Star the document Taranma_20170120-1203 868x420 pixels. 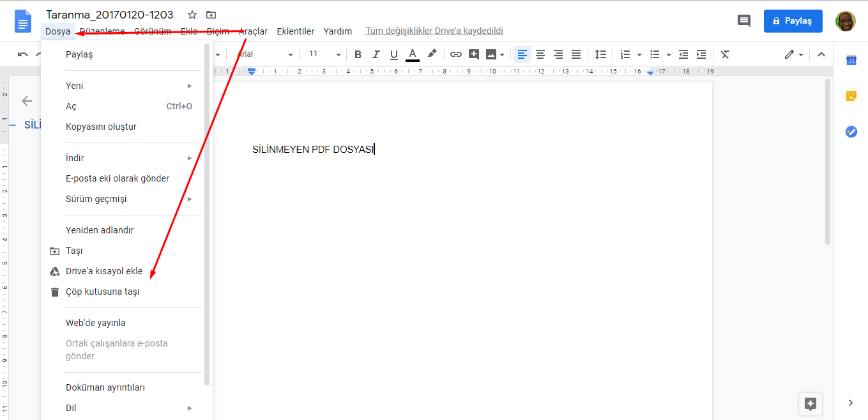click(192, 15)
